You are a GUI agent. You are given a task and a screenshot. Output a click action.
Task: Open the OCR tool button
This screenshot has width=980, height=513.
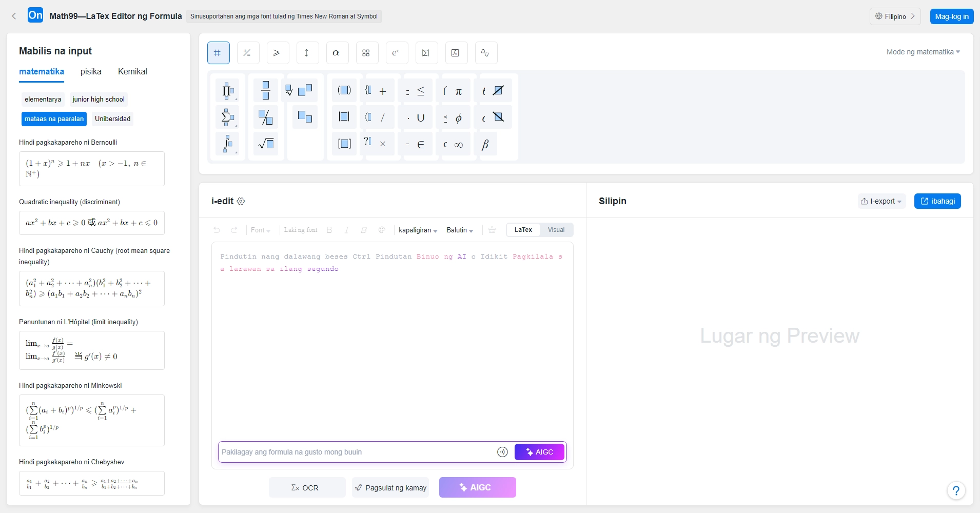point(307,487)
